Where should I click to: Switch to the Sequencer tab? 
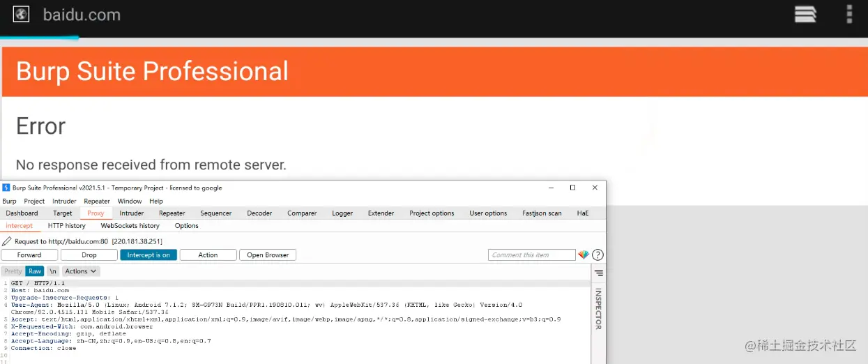coord(216,213)
